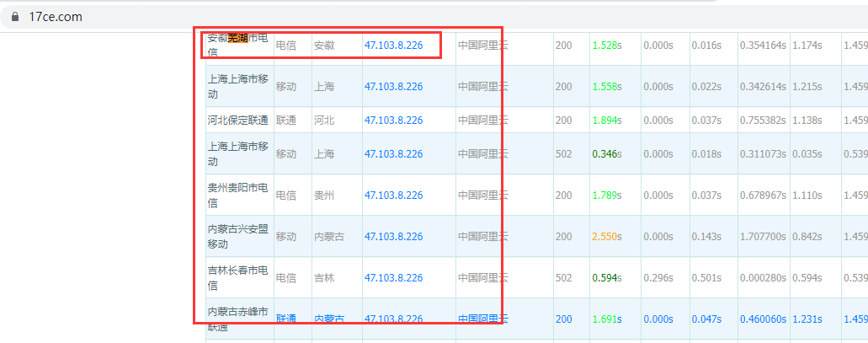Click the 贵州 province cell
The width and height of the screenshot is (868, 343).
tap(324, 196)
